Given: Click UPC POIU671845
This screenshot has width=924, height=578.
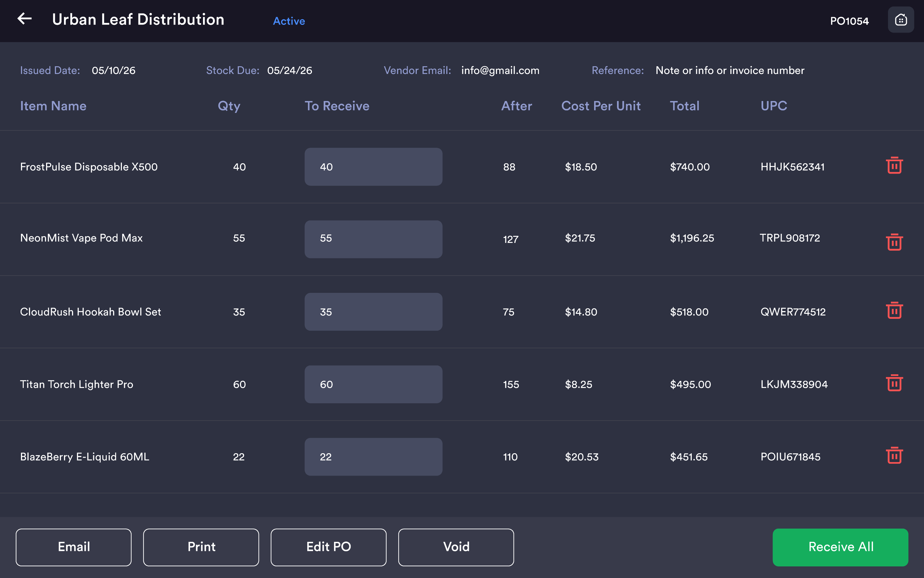Looking at the screenshot, I should coord(790,457).
